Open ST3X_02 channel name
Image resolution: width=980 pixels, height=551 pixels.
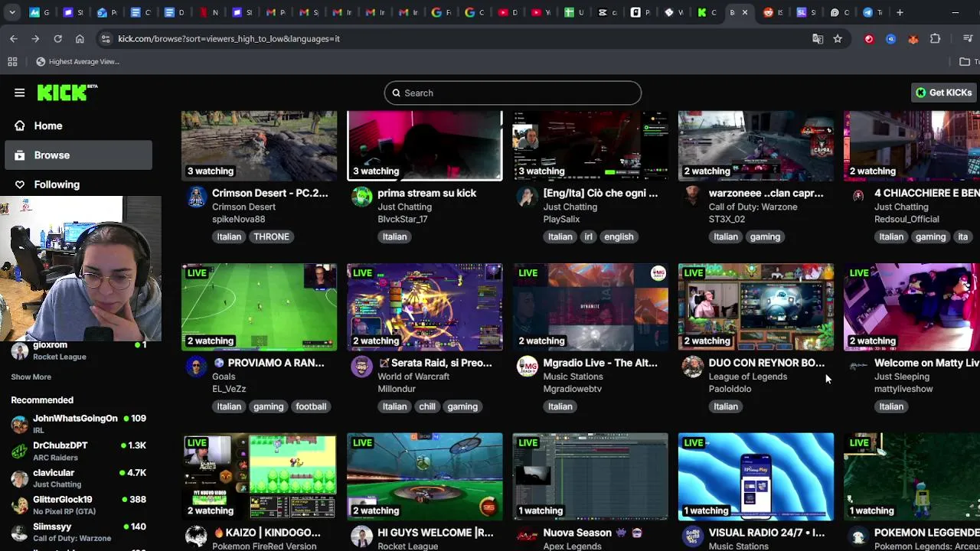click(x=727, y=219)
